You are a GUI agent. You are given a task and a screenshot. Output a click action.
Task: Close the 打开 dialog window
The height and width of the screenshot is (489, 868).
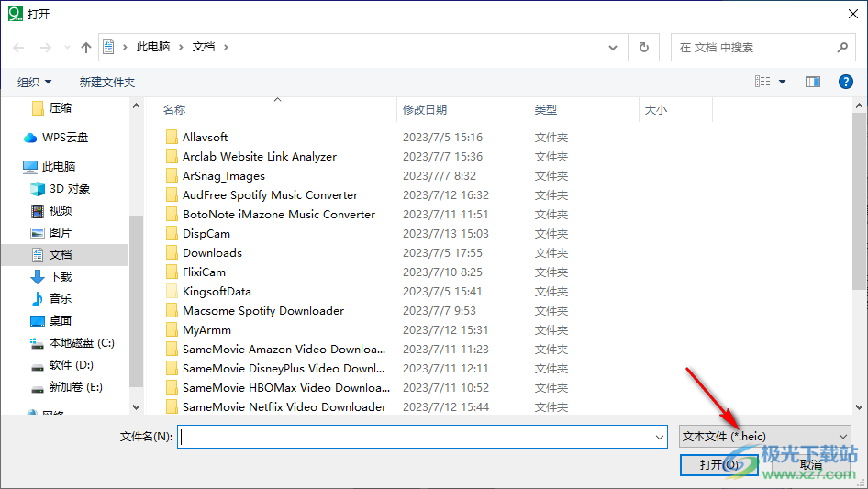(x=853, y=13)
